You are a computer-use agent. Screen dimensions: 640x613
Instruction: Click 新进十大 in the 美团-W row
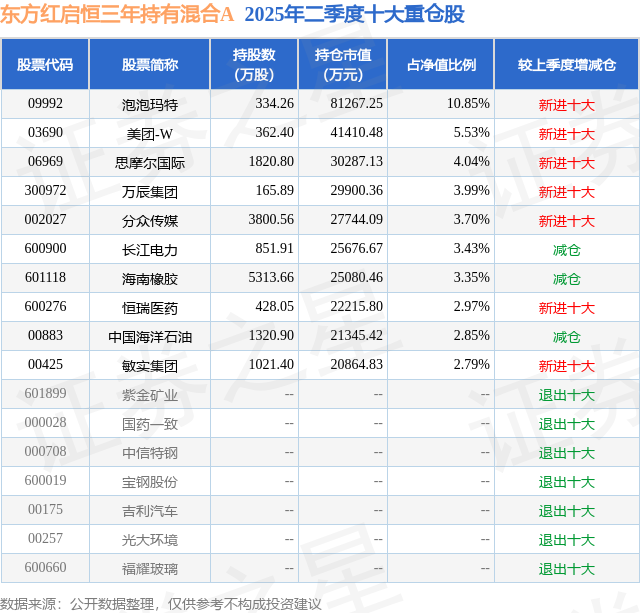point(567,134)
